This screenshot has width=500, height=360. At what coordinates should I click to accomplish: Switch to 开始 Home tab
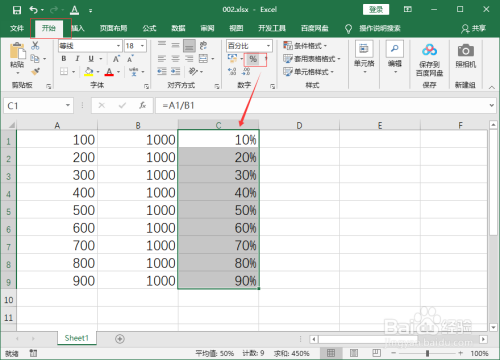click(x=49, y=28)
